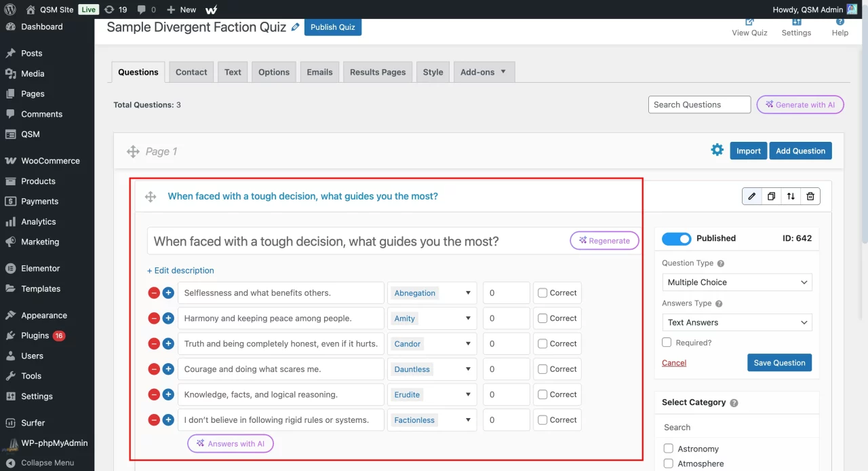Click the Regenerate button
Viewport: 868px width, 471px height.
(604, 241)
